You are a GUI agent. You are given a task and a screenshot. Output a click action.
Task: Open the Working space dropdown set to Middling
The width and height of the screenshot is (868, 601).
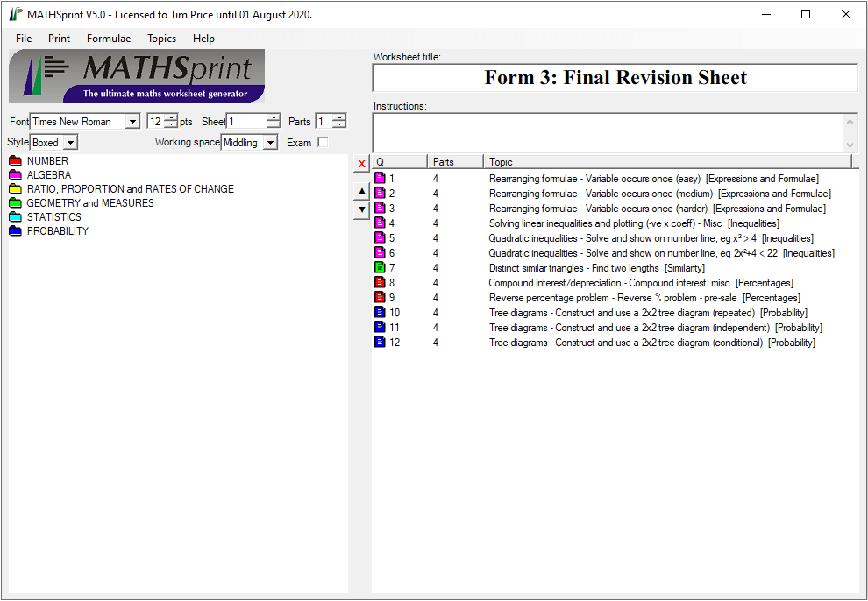[x=270, y=142]
